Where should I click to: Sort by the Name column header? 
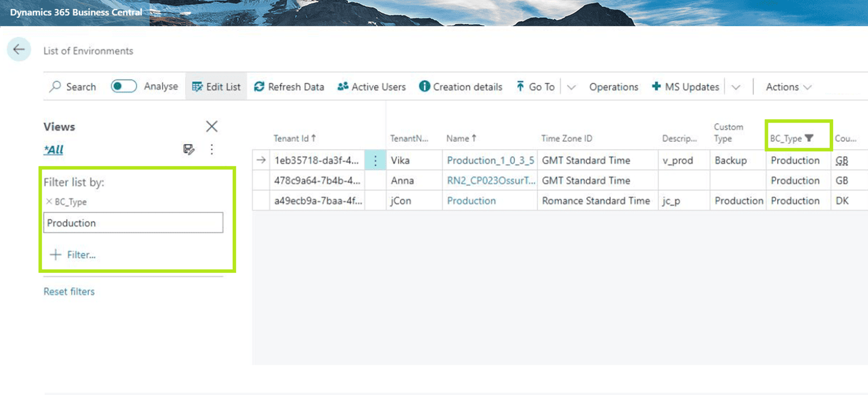point(461,138)
